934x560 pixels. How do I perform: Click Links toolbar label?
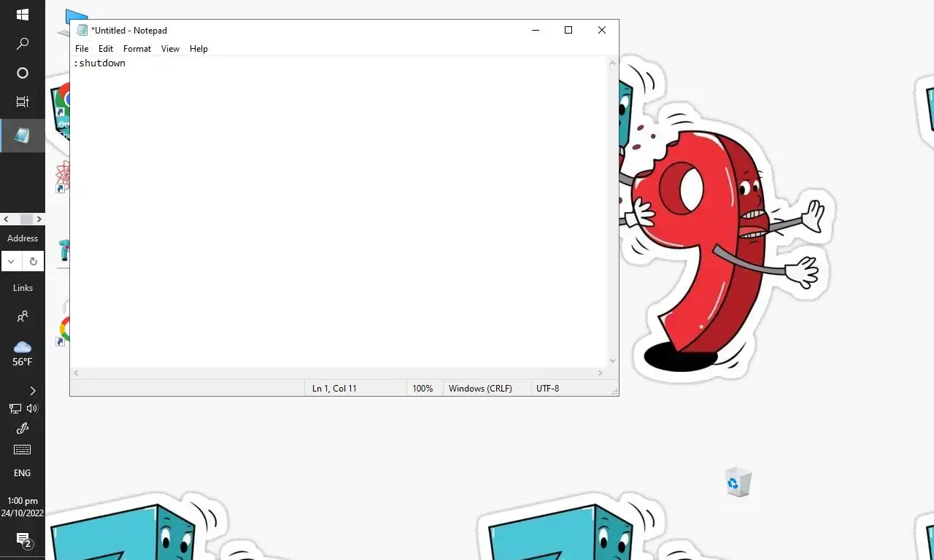tap(23, 288)
